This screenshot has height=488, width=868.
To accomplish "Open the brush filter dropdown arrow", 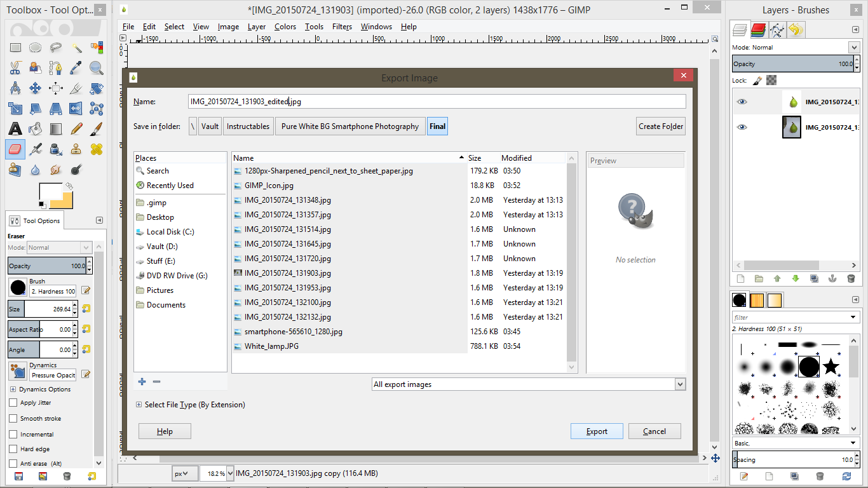I will pyautogui.click(x=853, y=317).
